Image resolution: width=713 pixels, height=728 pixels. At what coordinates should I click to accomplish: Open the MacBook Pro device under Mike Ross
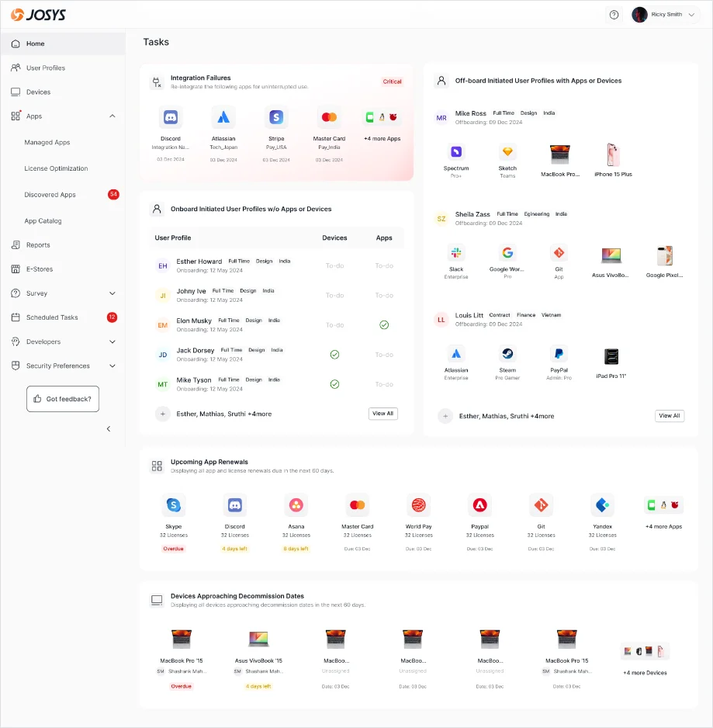(x=560, y=155)
